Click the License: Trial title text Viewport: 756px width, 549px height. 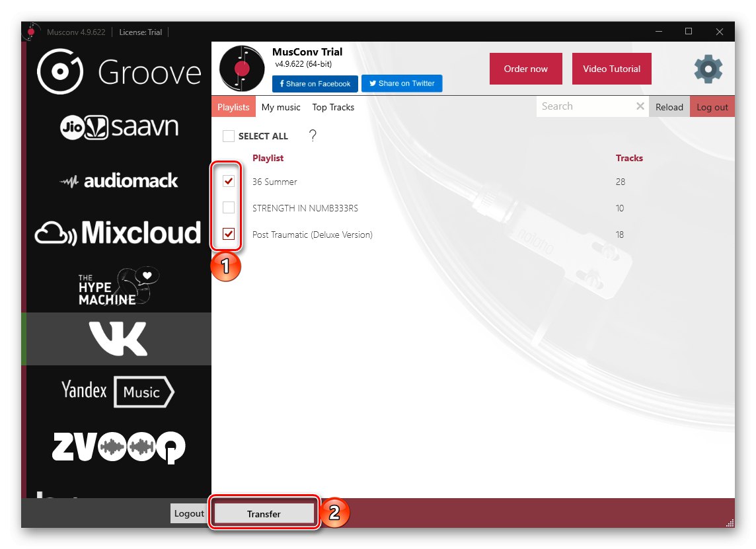(x=140, y=32)
